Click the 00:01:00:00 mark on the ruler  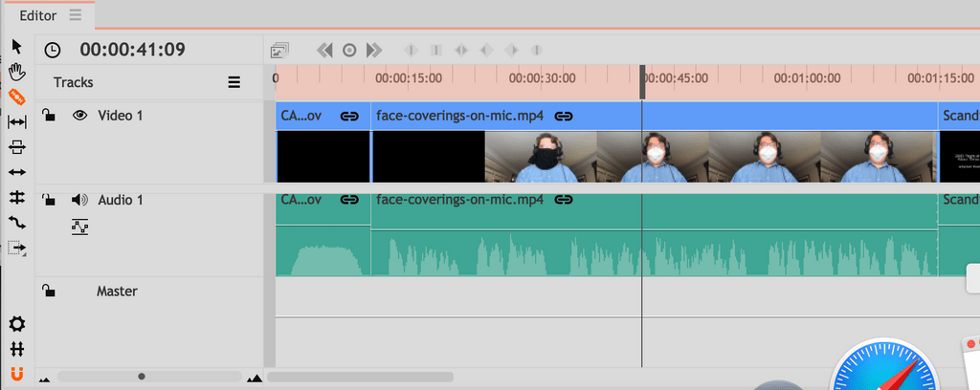coord(807,78)
